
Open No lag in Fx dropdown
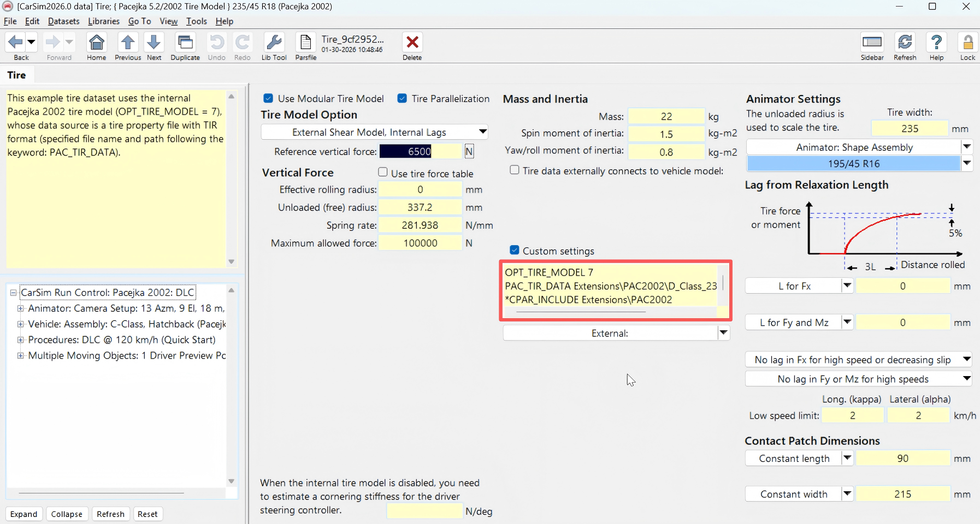(x=858, y=360)
